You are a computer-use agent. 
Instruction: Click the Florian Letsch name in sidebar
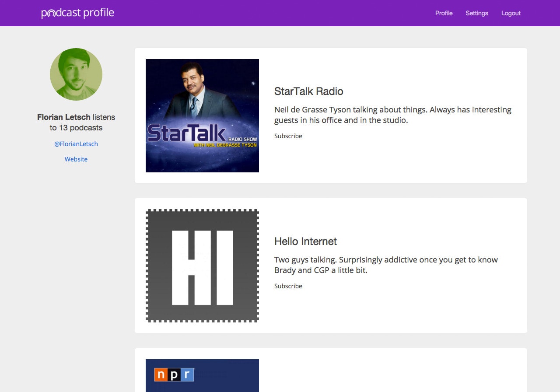click(x=63, y=117)
